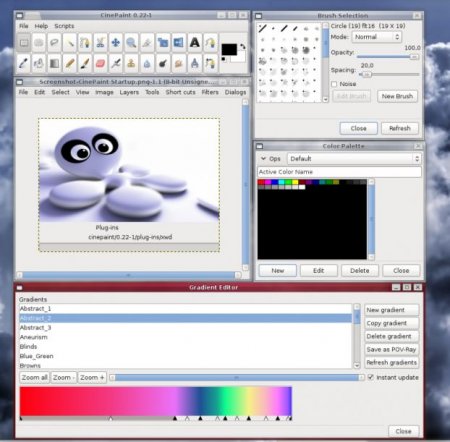Select the Paintbrush tool
The height and width of the screenshot is (442, 450).
pos(85,63)
